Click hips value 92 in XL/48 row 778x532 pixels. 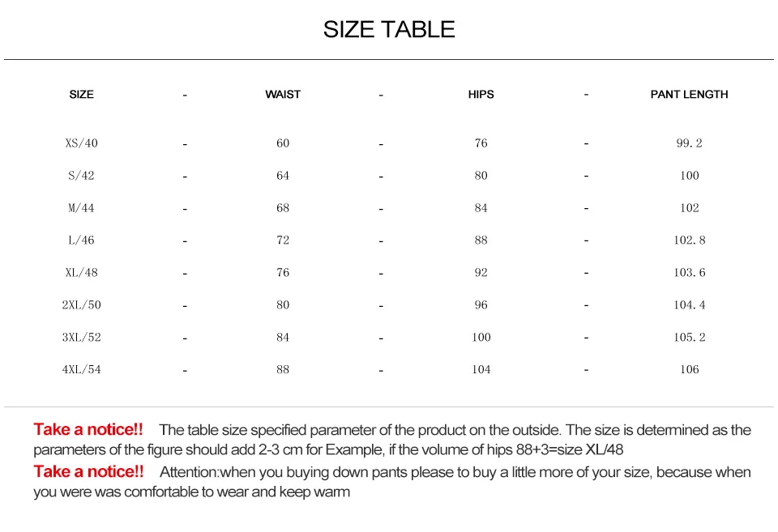point(481,272)
